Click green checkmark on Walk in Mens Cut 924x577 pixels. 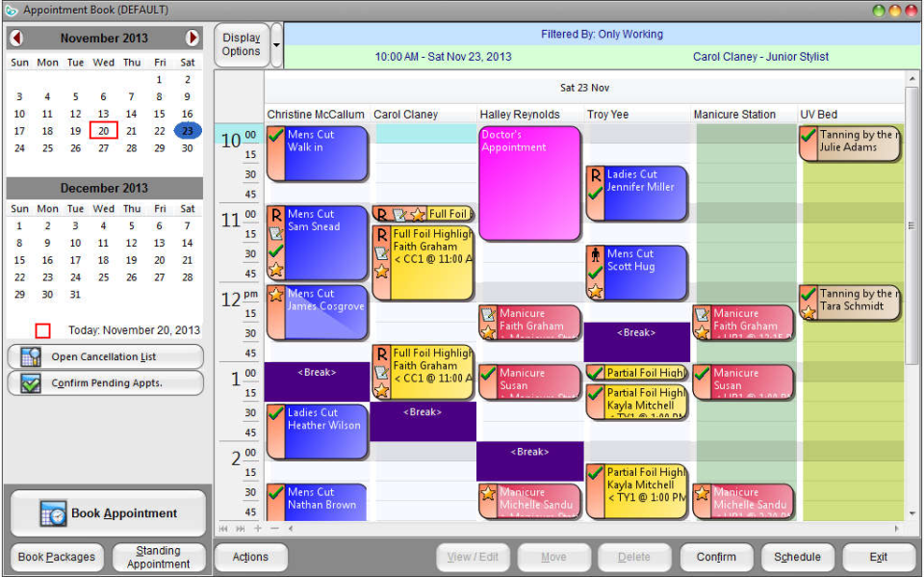[276, 135]
